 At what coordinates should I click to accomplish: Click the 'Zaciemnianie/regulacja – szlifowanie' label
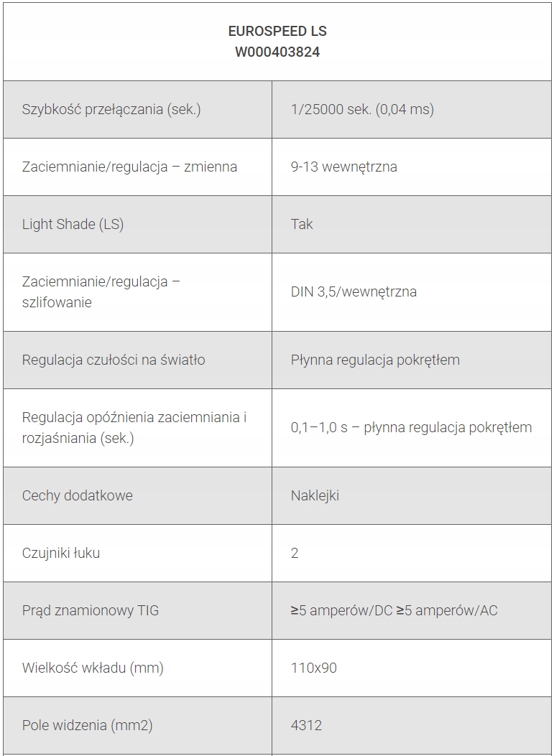(x=101, y=291)
